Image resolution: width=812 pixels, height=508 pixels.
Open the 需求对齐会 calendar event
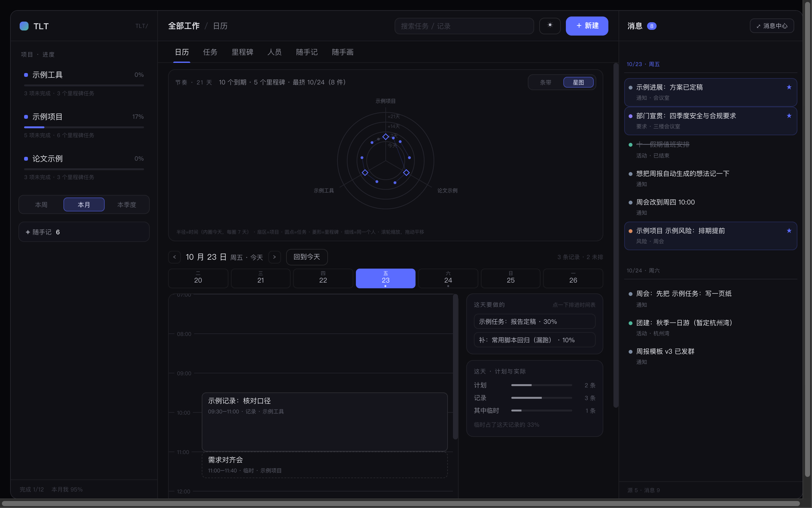pos(324,465)
